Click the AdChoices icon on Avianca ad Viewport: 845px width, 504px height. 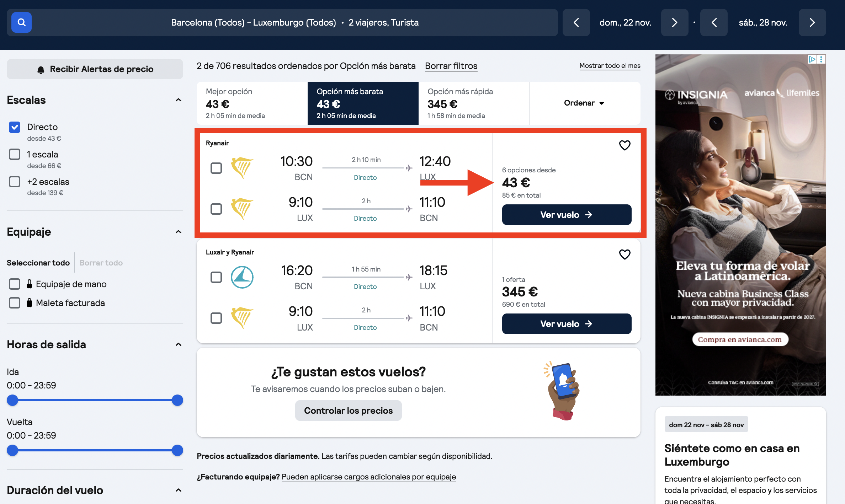point(812,59)
